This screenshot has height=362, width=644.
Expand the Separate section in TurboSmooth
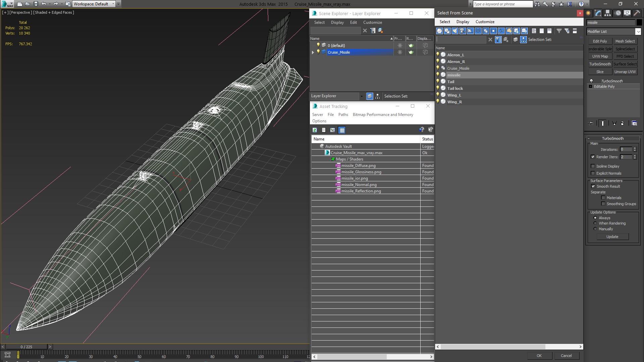click(597, 192)
